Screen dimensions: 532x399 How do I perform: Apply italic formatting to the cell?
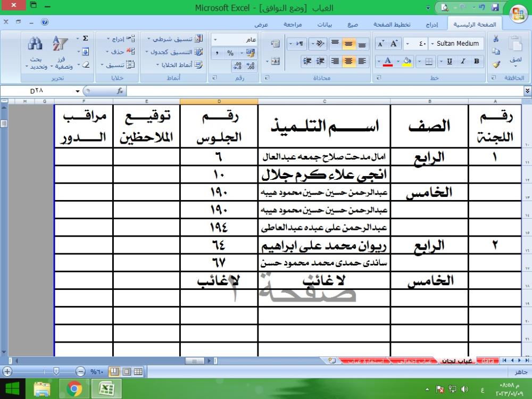[x=463, y=61]
